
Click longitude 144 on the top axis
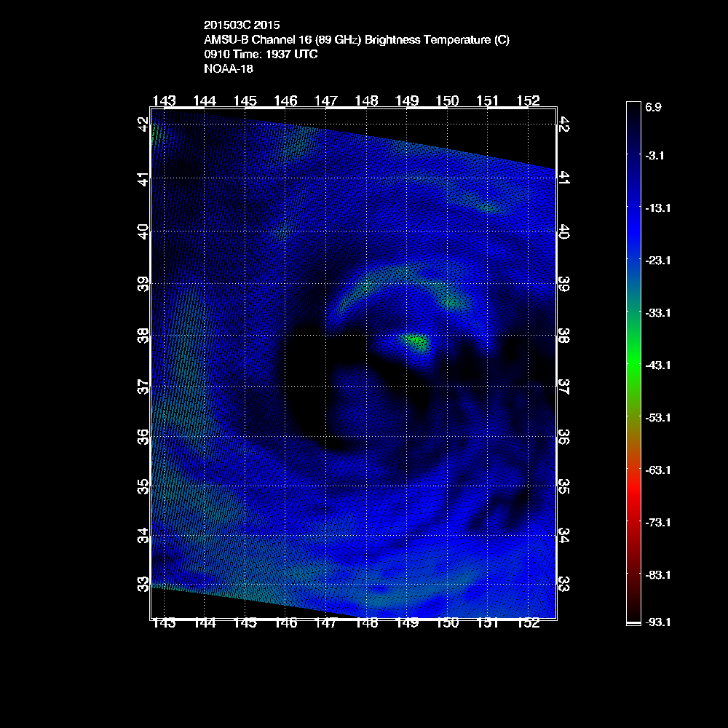[205, 100]
